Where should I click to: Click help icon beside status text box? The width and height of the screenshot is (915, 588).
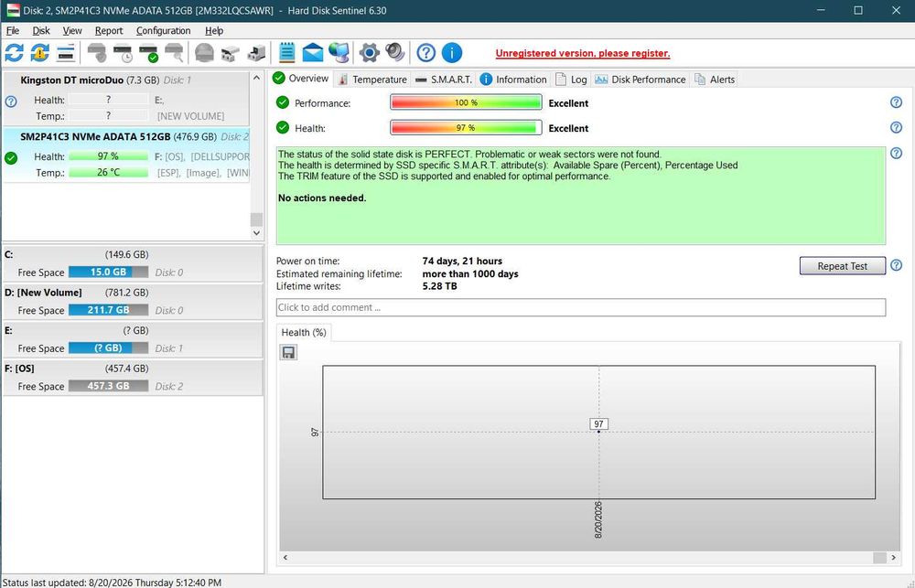[x=897, y=154]
